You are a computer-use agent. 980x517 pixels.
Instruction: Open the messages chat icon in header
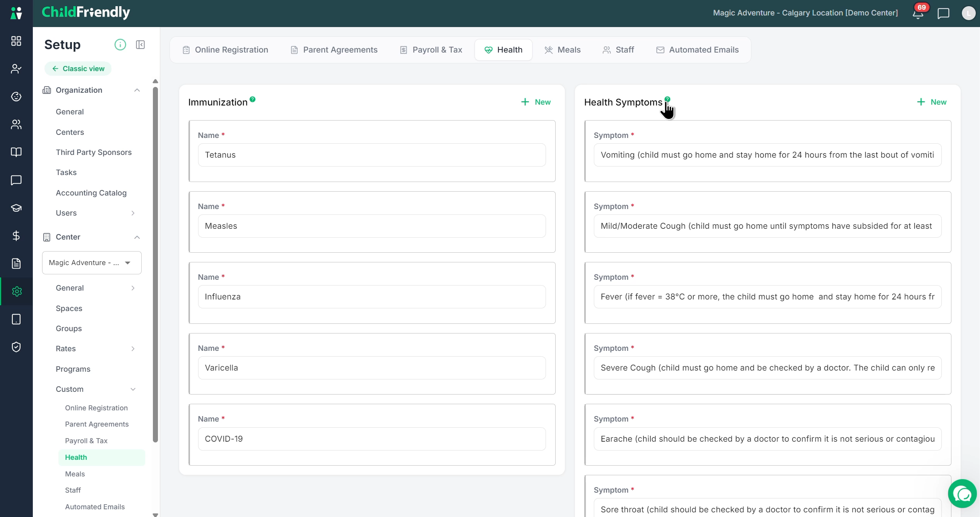tap(943, 13)
